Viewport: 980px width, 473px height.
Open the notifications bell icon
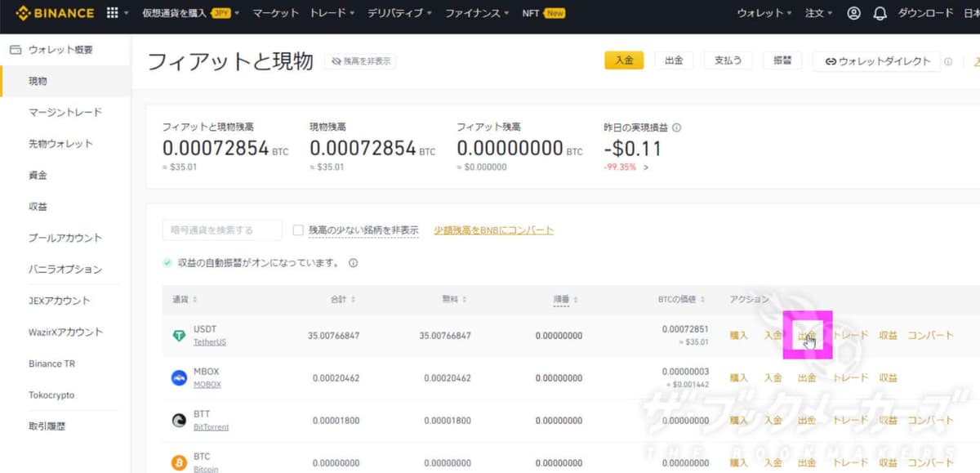click(880, 13)
